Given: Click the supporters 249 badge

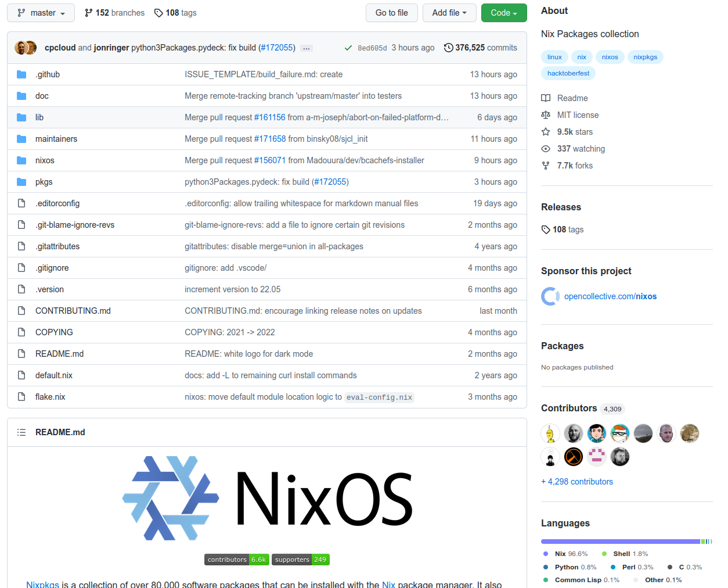Looking at the screenshot, I should [301, 560].
